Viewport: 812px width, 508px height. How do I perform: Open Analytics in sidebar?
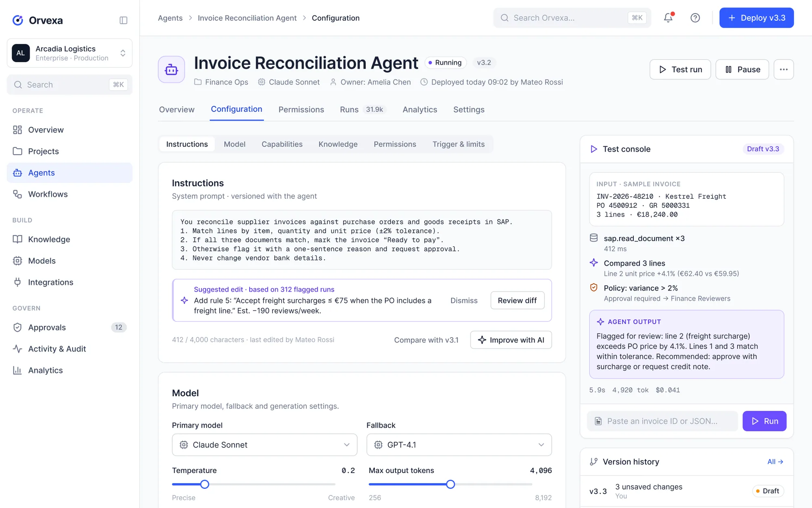tap(70, 371)
